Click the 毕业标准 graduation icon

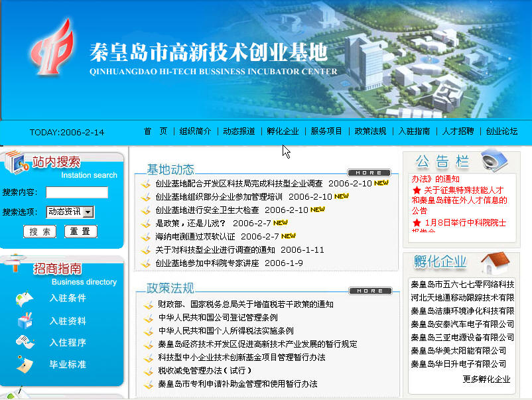pos(25,364)
